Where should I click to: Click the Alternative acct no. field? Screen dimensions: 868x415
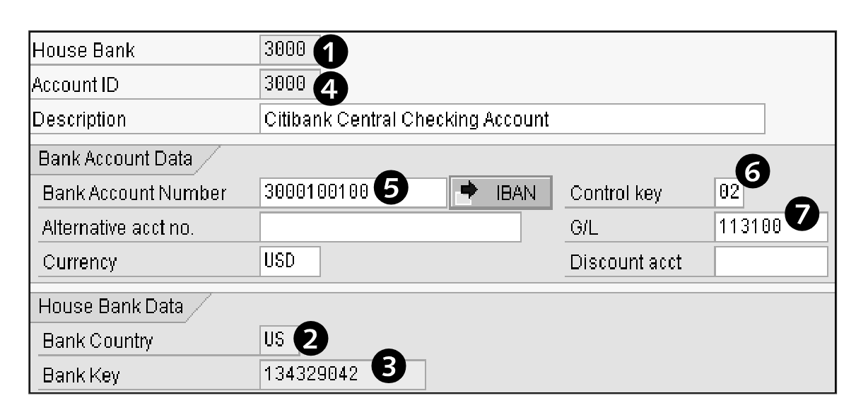[x=390, y=227]
